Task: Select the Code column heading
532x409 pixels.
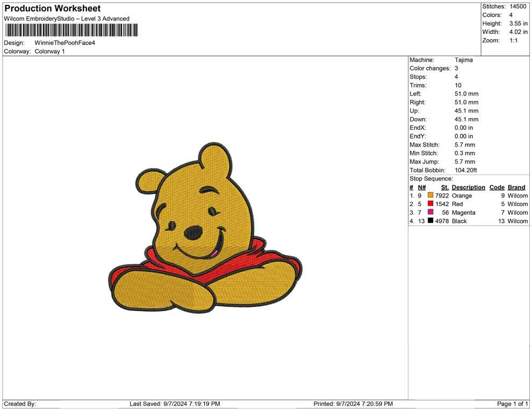Action: point(497,187)
